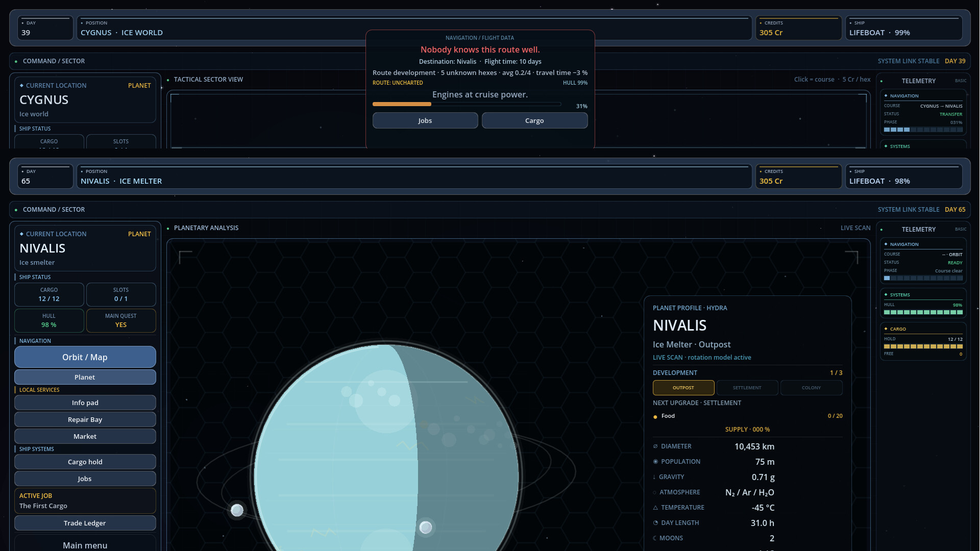980x551 pixels.
Task: Click the temperature triangle icon
Action: [655, 508]
